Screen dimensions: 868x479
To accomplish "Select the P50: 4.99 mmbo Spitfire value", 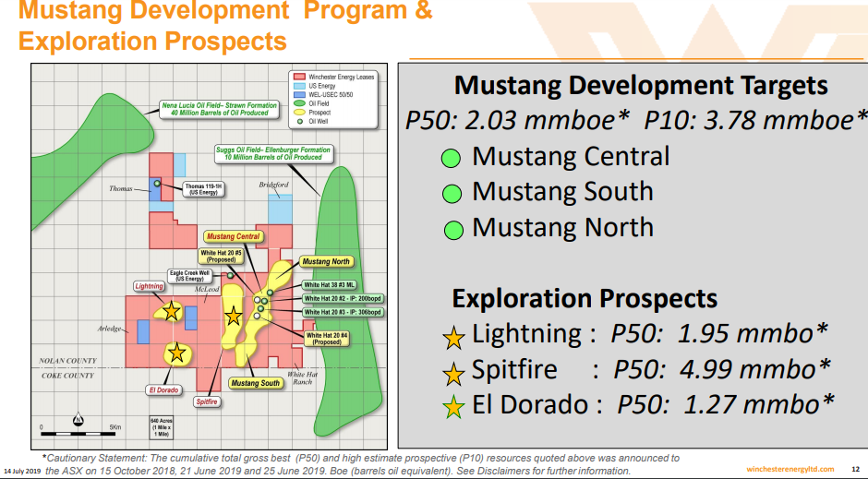I will [x=722, y=369].
